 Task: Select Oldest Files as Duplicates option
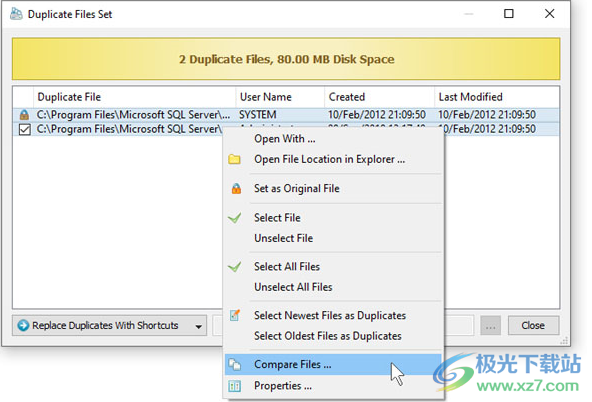point(328,336)
